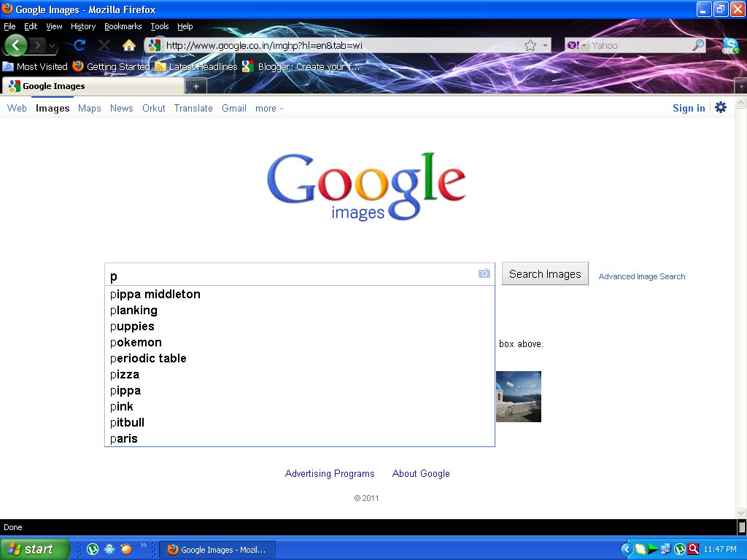Choose the pizza suggestion
Viewport: 747px width, 560px height.
pos(300,374)
